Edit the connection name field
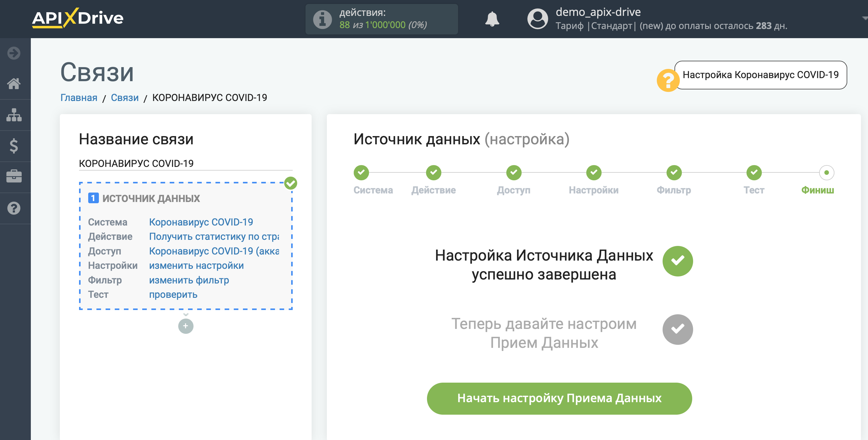 click(x=186, y=164)
